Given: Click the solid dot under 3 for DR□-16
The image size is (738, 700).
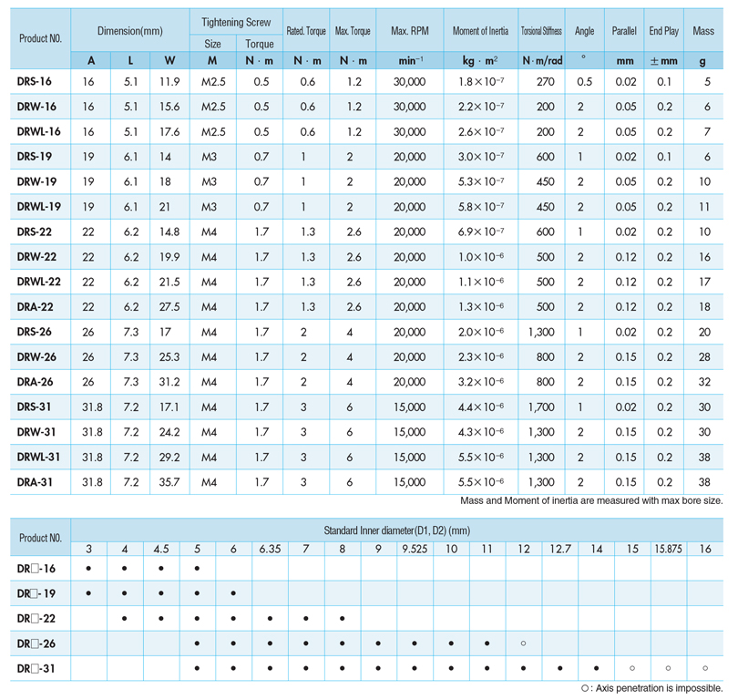Looking at the screenshot, I should click(x=88, y=569).
